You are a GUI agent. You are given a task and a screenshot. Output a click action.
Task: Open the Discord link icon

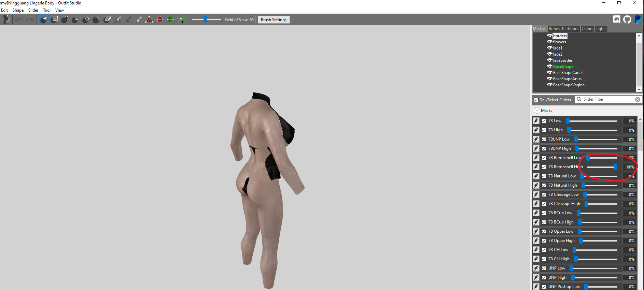point(617,19)
